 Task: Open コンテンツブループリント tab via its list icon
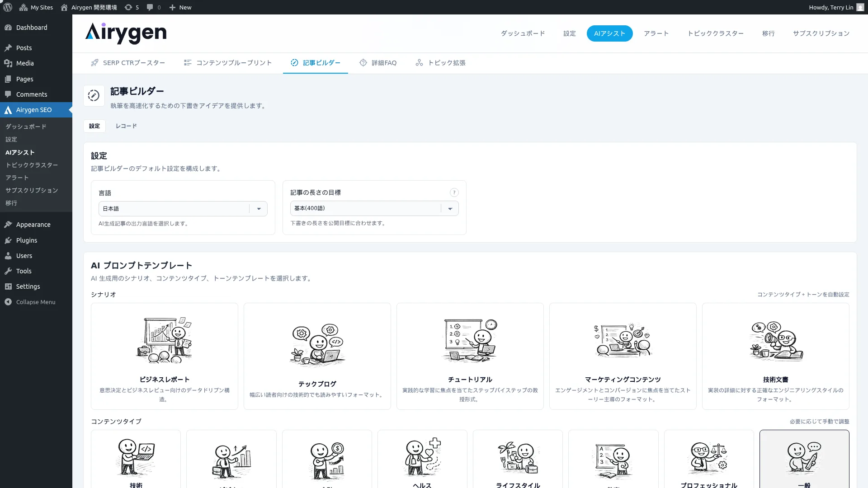(188, 63)
